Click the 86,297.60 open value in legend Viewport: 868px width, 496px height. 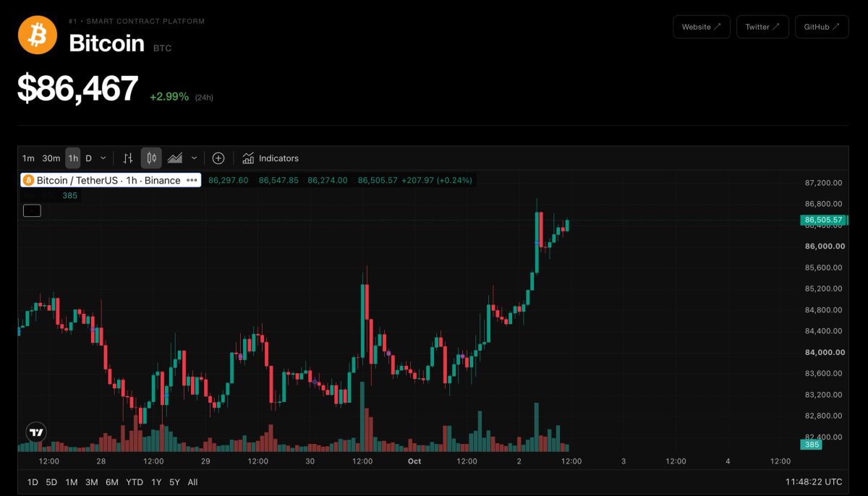click(x=229, y=180)
